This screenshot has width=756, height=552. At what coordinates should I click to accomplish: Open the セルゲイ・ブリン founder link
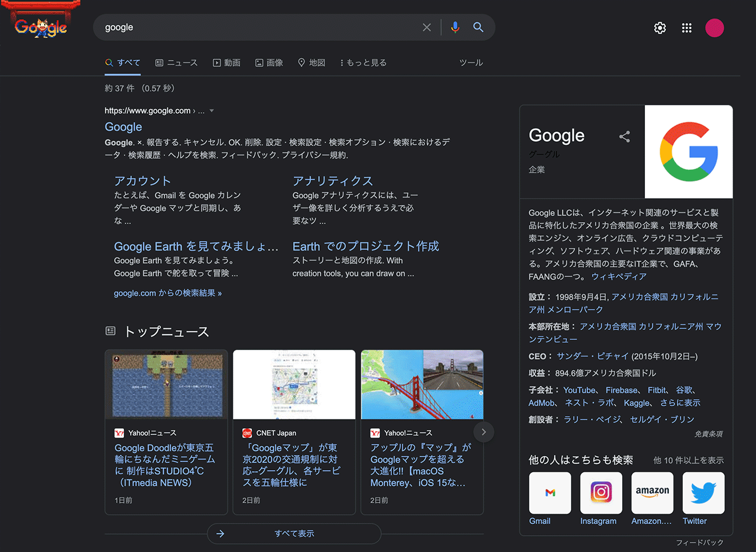pyautogui.click(x=662, y=420)
